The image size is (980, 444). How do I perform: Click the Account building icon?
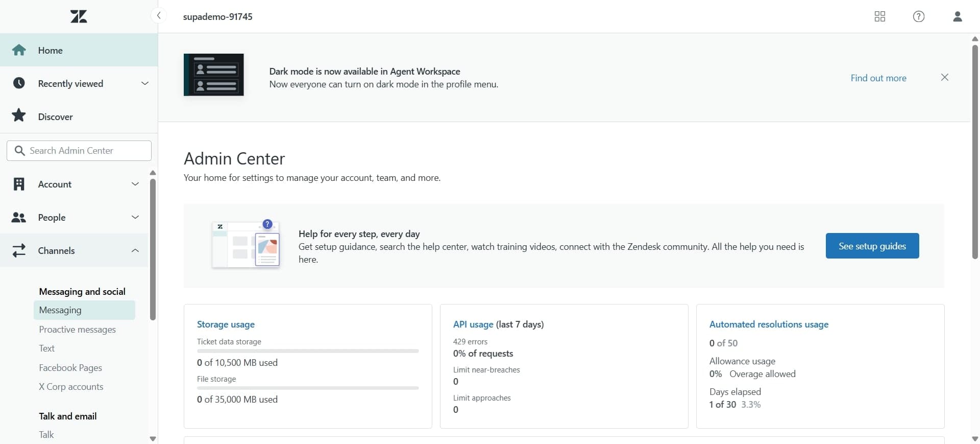[19, 184]
